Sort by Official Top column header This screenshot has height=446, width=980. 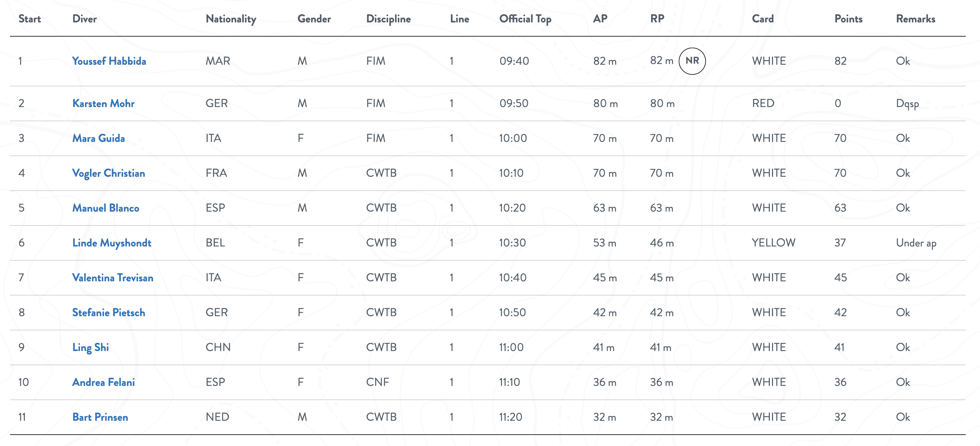tap(525, 19)
